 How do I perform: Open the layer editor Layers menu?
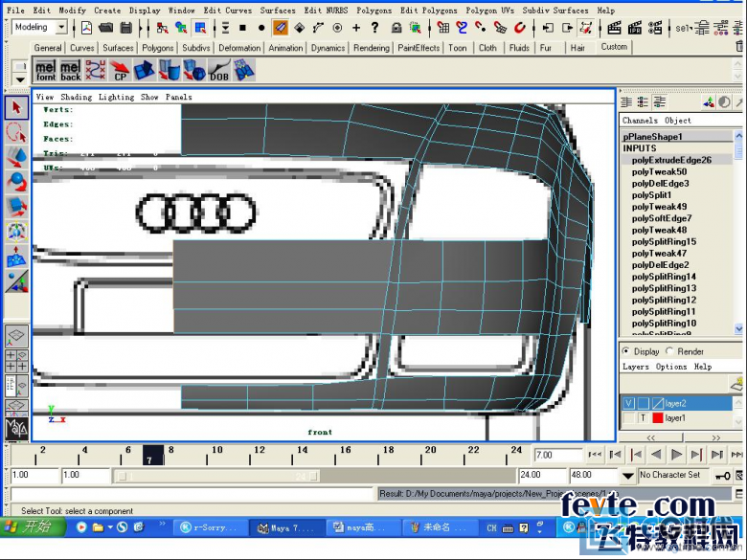coord(636,367)
